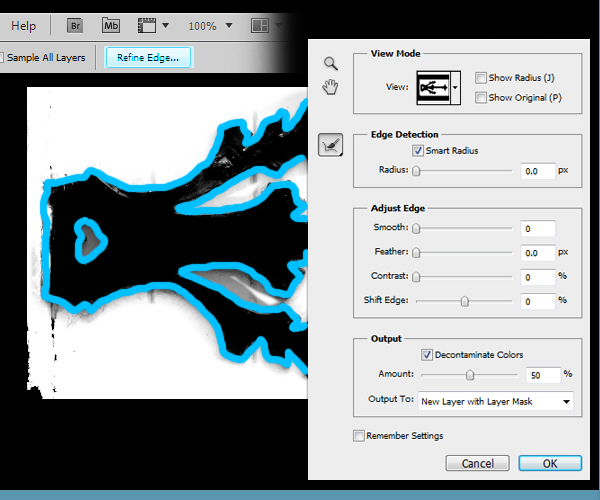
Task: Click the Feather value field
Action: click(x=538, y=253)
